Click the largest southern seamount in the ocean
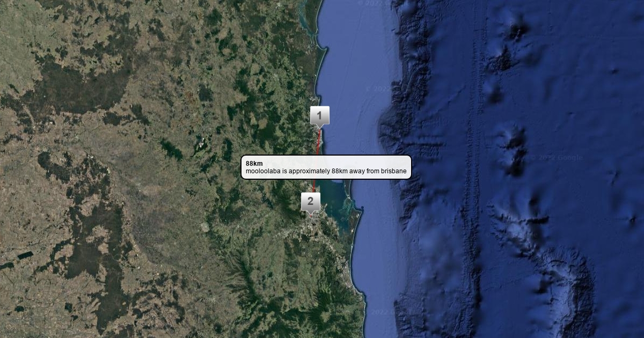This screenshot has width=644, height=338. point(563,284)
